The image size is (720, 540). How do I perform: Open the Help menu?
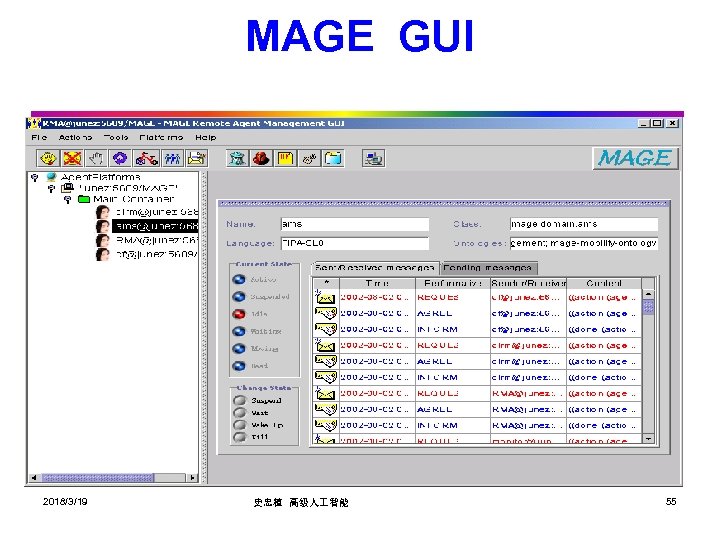[x=205, y=137]
